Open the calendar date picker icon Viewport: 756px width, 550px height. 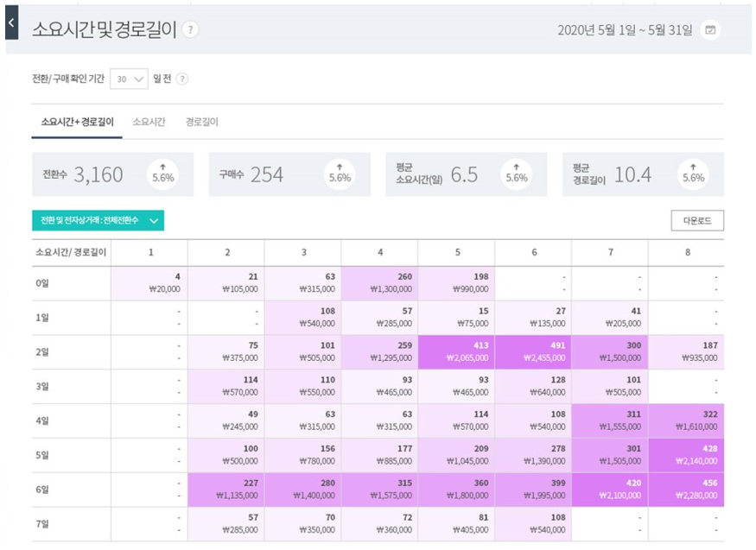[x=710, y=30]
